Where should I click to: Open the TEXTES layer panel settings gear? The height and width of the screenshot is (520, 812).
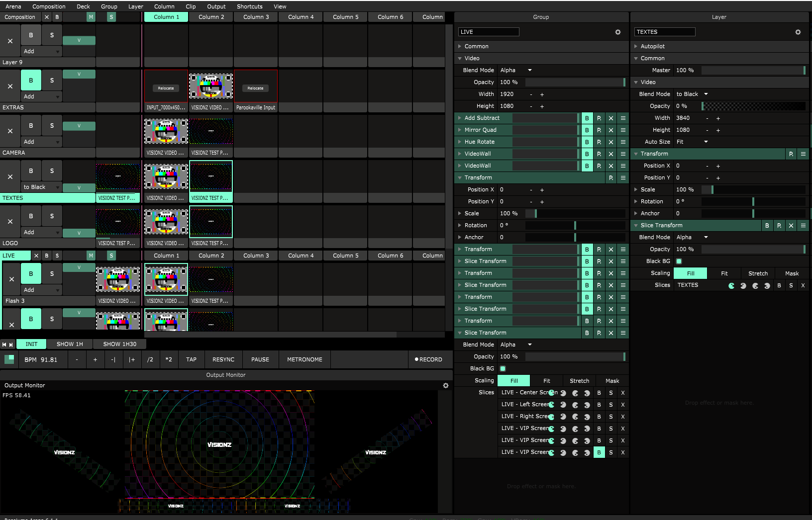pyautogui.click(x=798, y=32)
